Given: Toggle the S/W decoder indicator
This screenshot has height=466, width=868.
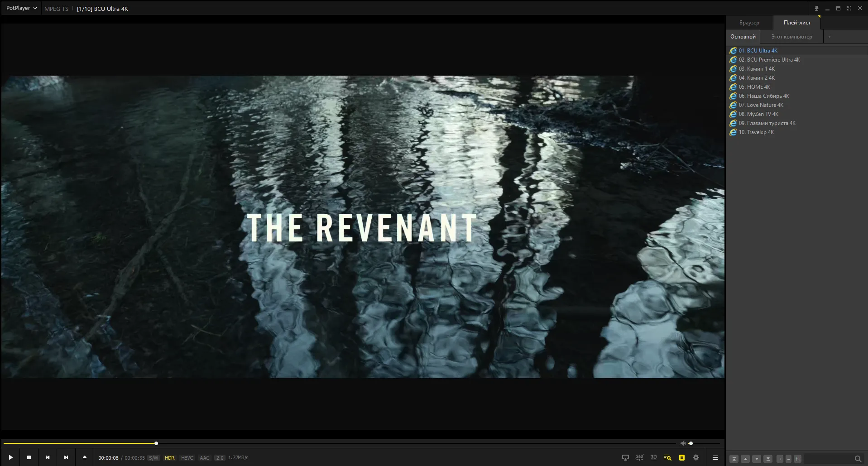Looking at the screenshot, I should [x=153, y=458].
